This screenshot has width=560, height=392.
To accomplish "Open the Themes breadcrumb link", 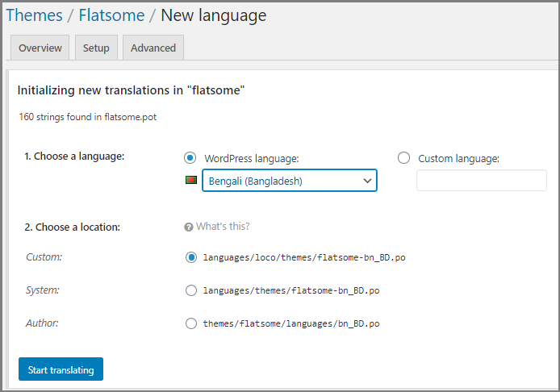I will point(34,15).
